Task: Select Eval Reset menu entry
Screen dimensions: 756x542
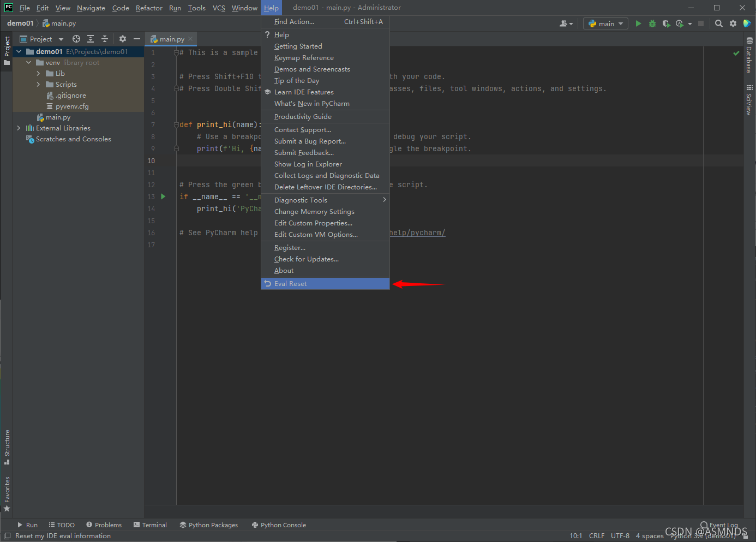Action: [x=325, y=284]
